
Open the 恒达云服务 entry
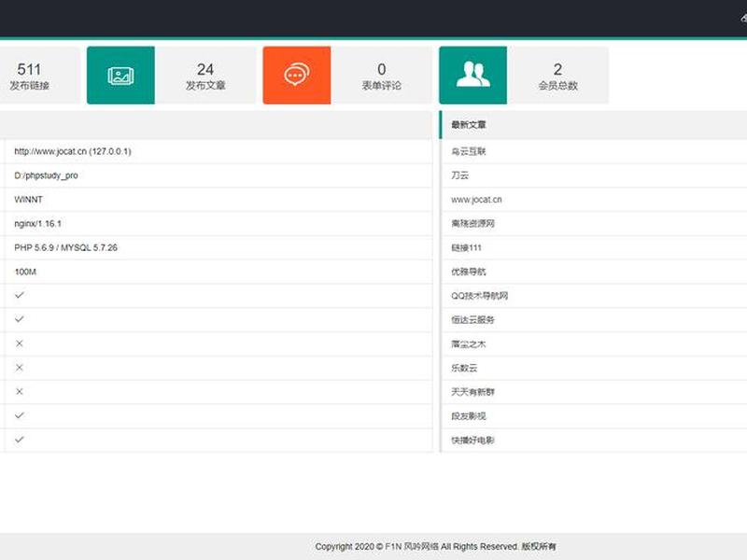pyautogui.click(x=473, y=320)
